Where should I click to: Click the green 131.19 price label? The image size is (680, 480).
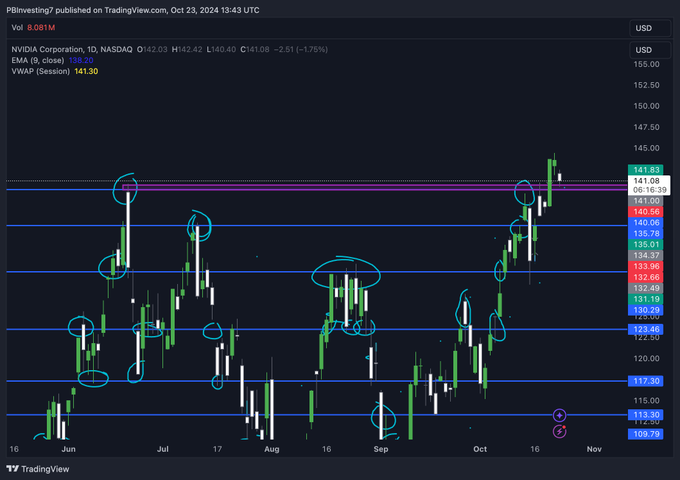click(645, 299)
